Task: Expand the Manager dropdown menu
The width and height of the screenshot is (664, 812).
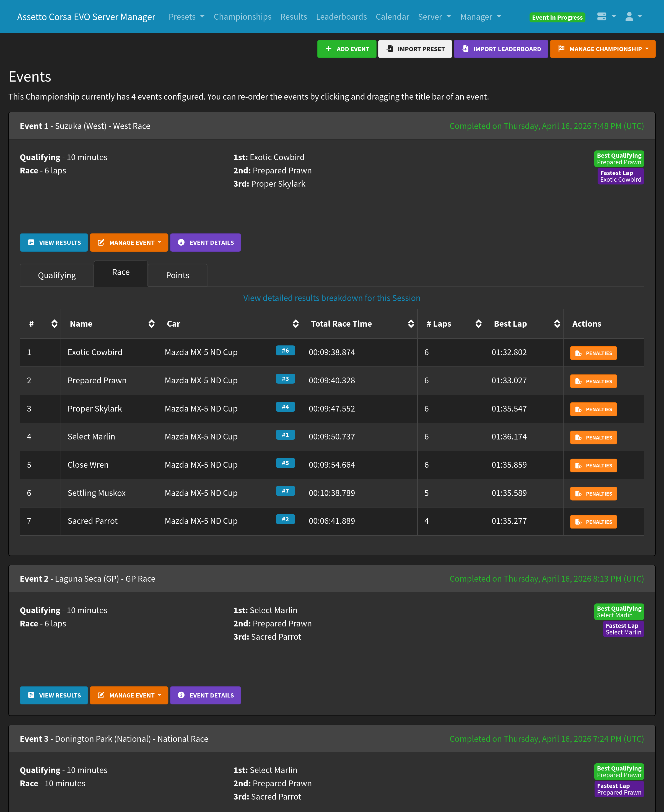Action: [481, 17]
